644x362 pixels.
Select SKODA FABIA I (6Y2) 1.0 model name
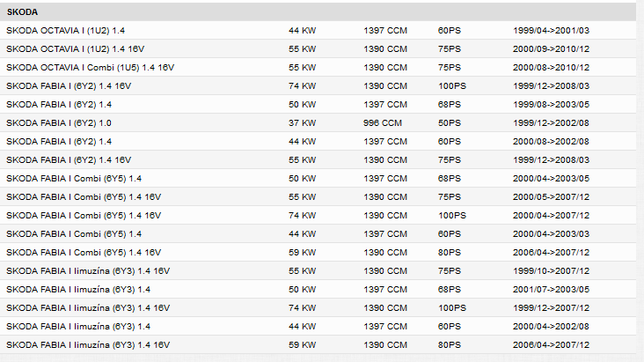(59, 123)
